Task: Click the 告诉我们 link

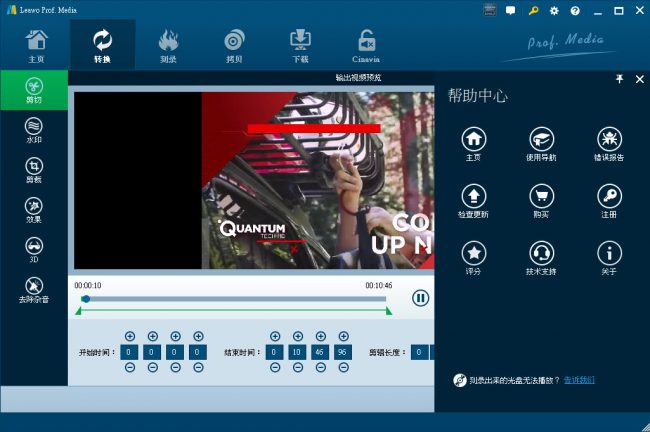Action: (x=579, y=380)
